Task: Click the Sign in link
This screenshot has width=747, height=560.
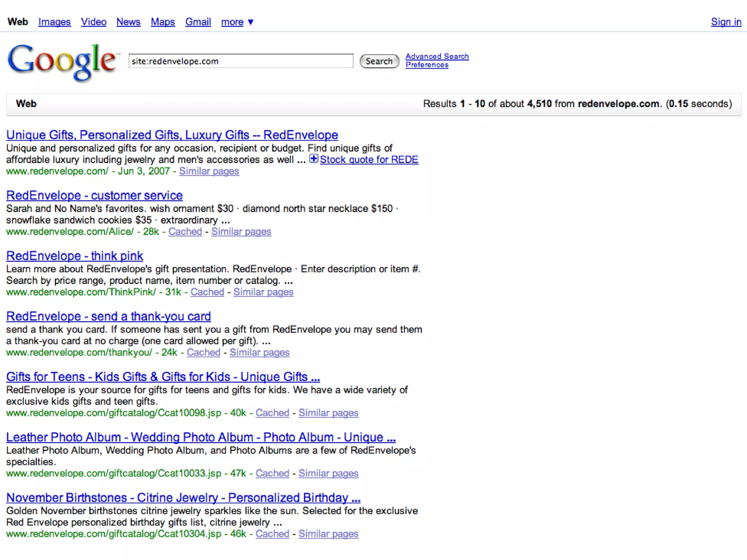Action: click(x=726, y=22)
